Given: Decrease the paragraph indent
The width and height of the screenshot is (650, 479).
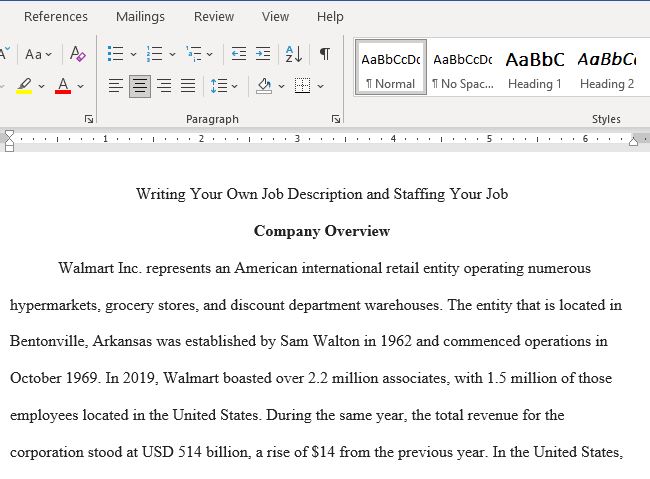Looking at the screenshot, I should [x=239, y=54].
